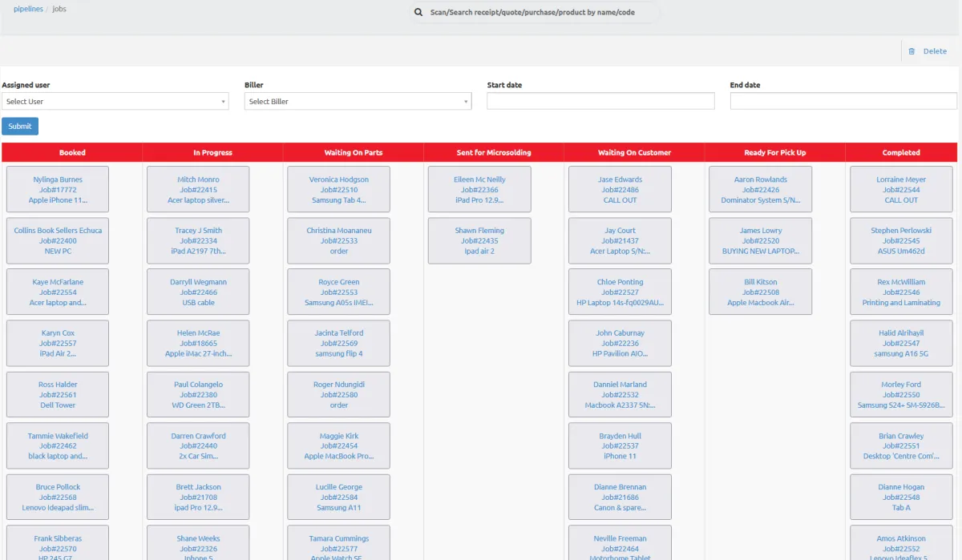Open Nylinga Burnes job card
This screenshot has width=962, height=560.
click(58, 190)
